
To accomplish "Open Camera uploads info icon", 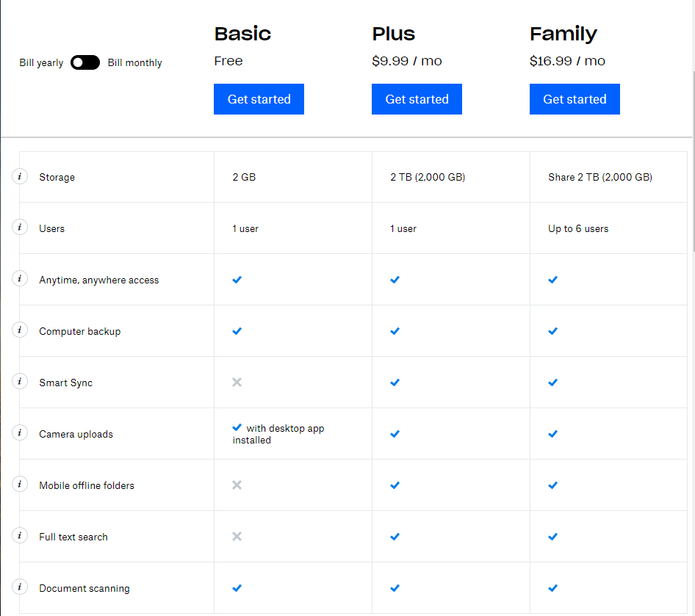I will point(20,433).
